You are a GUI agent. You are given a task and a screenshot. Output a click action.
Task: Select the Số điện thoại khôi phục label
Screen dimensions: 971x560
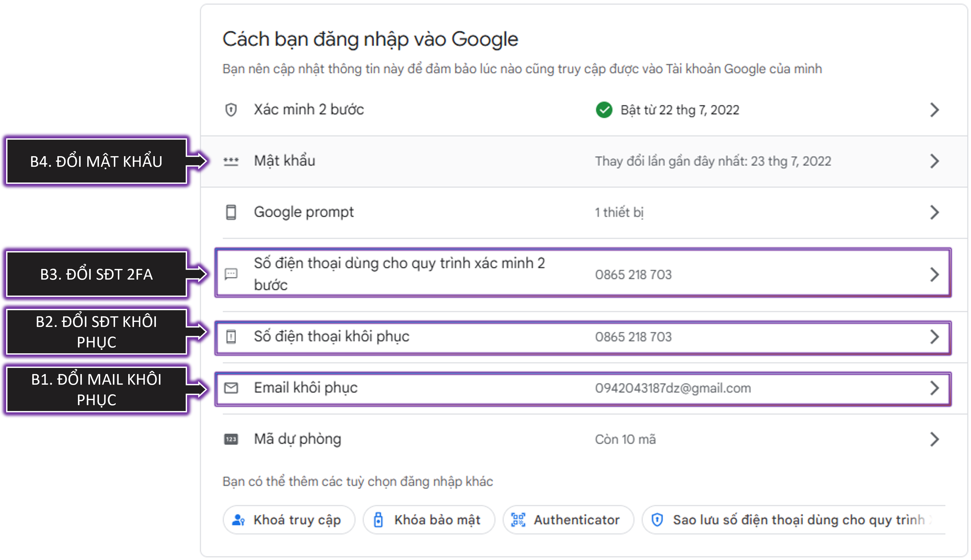point(331,337)
